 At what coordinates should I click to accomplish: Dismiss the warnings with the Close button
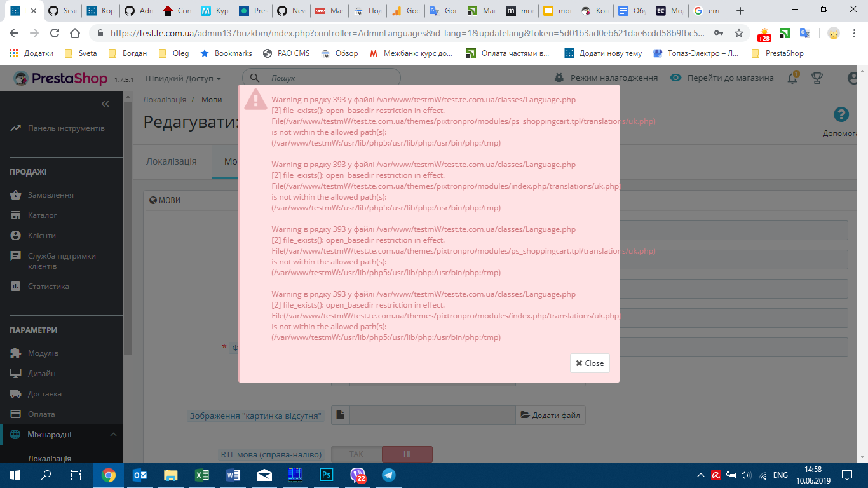589,363
